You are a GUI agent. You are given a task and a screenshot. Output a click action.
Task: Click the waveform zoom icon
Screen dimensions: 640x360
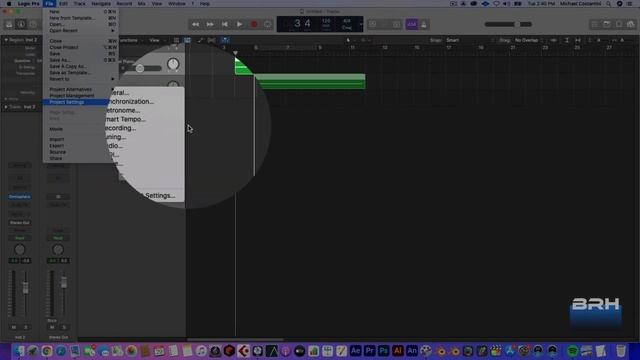tap(553, 40)
